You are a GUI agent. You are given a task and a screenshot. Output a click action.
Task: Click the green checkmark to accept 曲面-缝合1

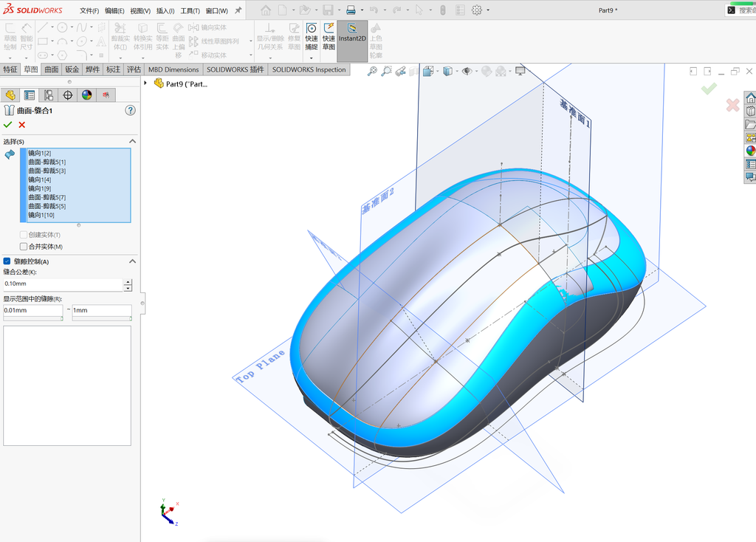(7, 125)
